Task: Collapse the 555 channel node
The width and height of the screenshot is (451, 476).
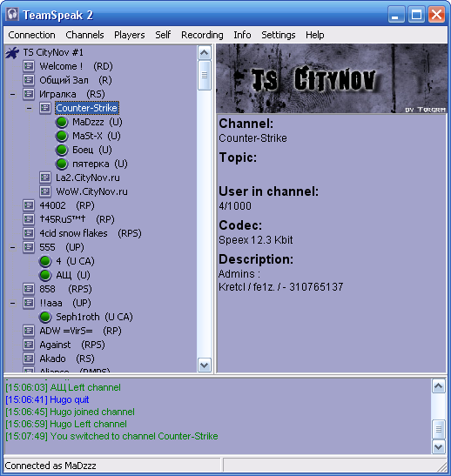Action: pyautogui.click(x=12, y=247)
